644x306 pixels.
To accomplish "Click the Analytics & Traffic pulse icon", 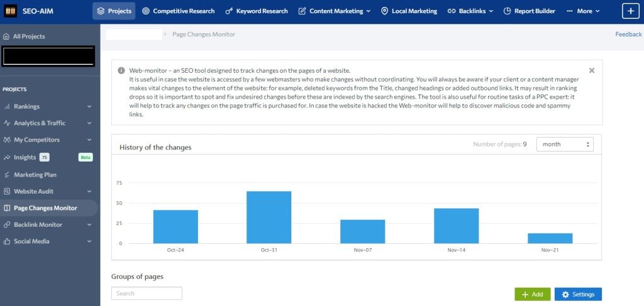I will [x=6, y=123].
